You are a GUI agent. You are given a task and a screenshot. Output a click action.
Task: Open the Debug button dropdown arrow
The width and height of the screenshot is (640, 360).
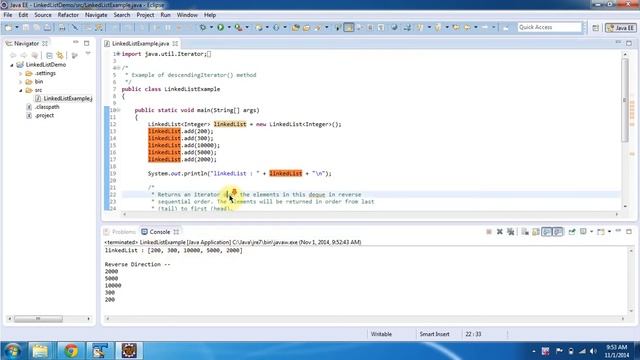[x=211, y=27]
